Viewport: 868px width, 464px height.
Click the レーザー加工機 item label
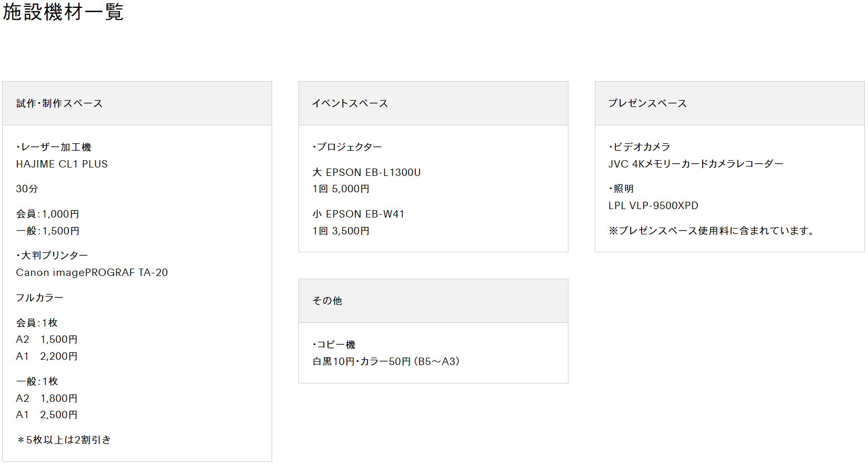[x=54, y=147]
